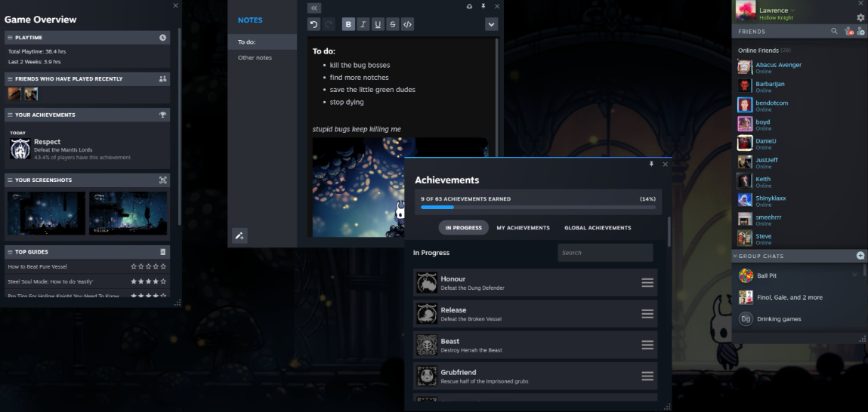Click the Your Screenshots section drag handle
Screen dimensions: 868x412
click(x=9, y=180)
